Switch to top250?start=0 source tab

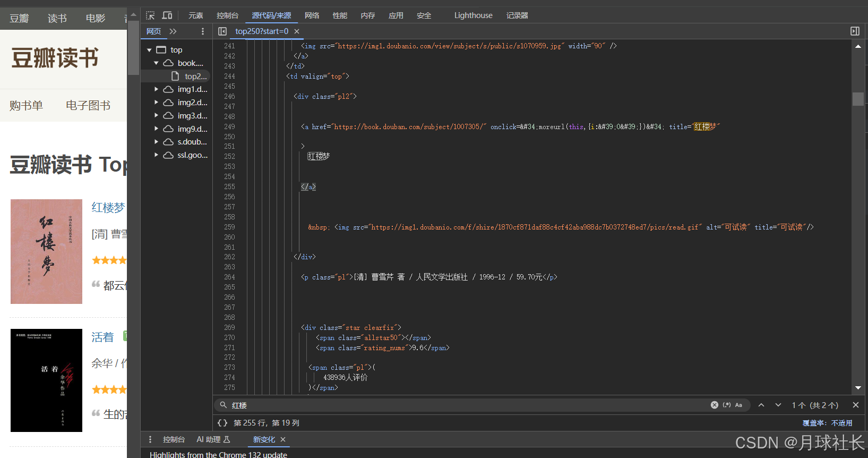pos(262,31)
